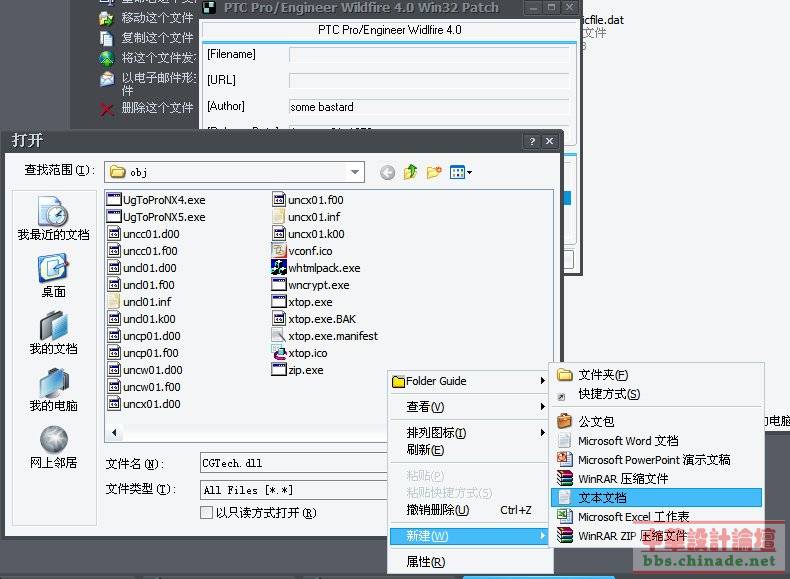Select file uncx01.inf
The height and width of the screenshot is (579, 790).
306,217
